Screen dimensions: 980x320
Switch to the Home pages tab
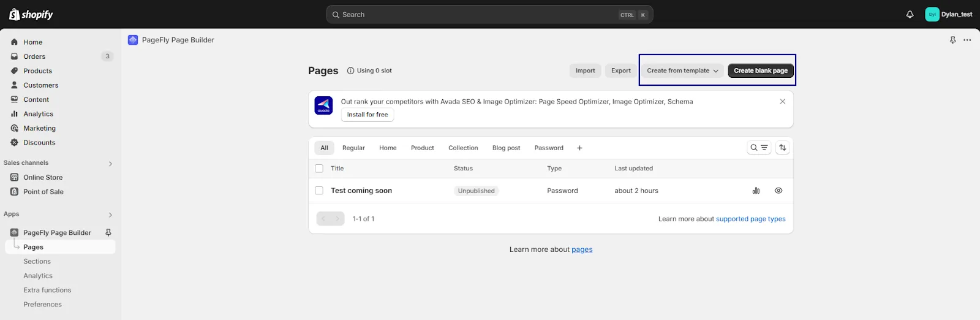click(x=388, y=148)
